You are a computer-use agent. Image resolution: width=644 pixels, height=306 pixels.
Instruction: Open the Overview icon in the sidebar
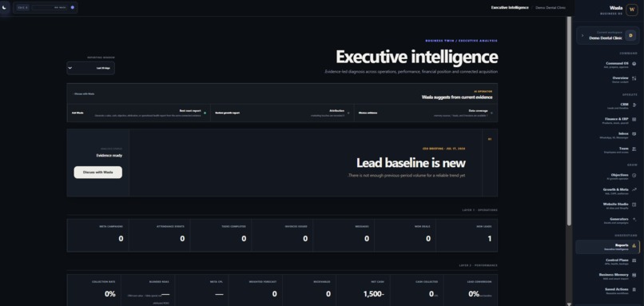[x=634, y=78]
